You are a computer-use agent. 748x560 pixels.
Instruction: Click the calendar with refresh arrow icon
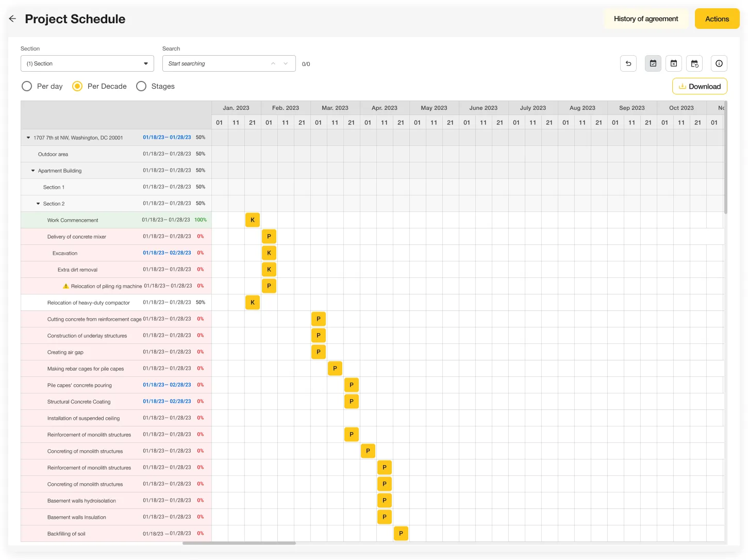tap(694, 63)
